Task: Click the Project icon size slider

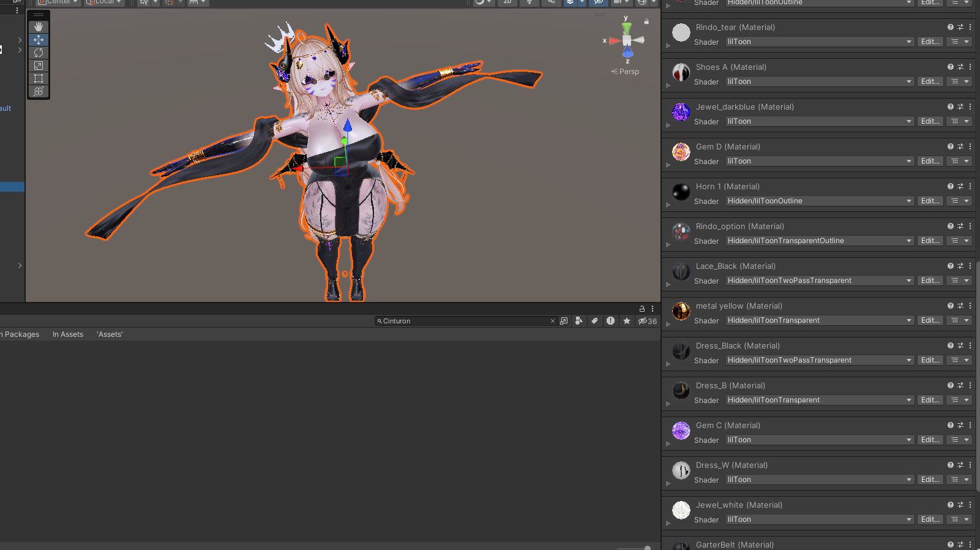Action: coord(634,548)
